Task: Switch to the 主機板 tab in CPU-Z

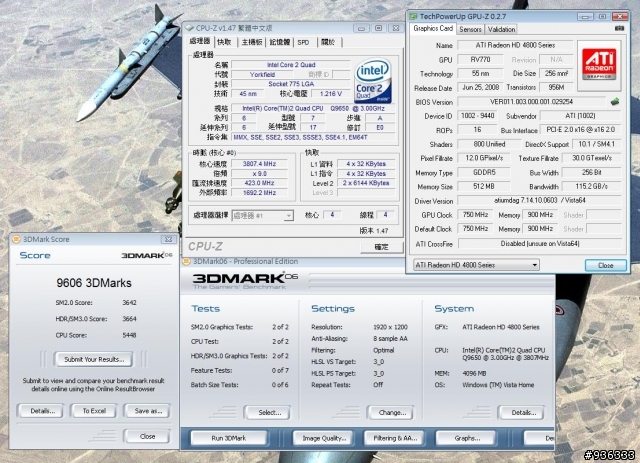Action: (x=252, y=42)
